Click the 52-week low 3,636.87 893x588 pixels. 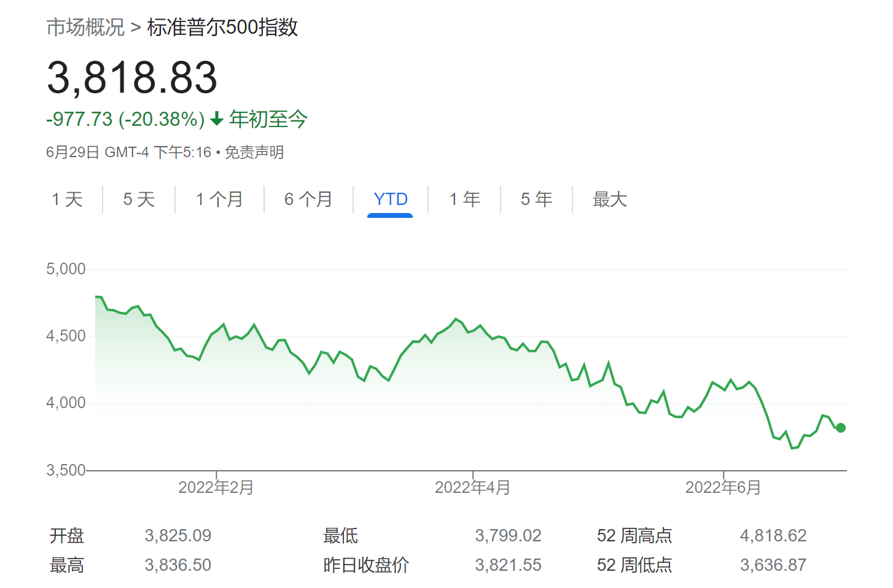[x=773, y=565]
